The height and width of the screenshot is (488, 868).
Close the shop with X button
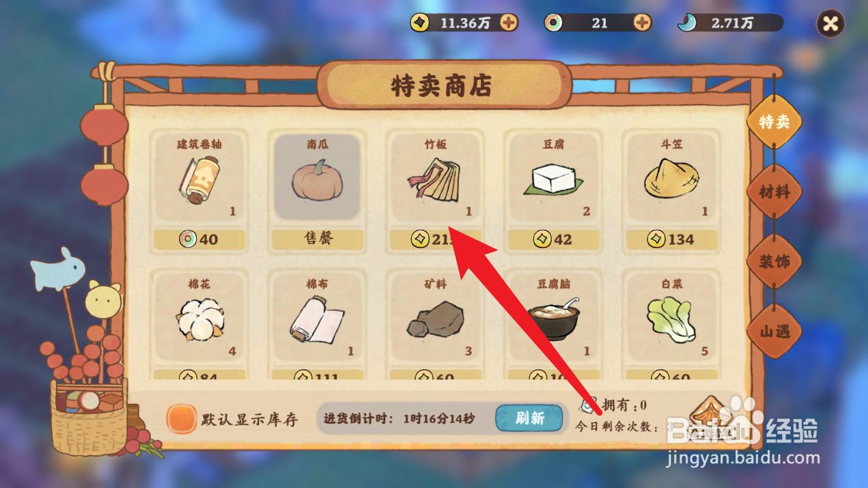[830, 24]
